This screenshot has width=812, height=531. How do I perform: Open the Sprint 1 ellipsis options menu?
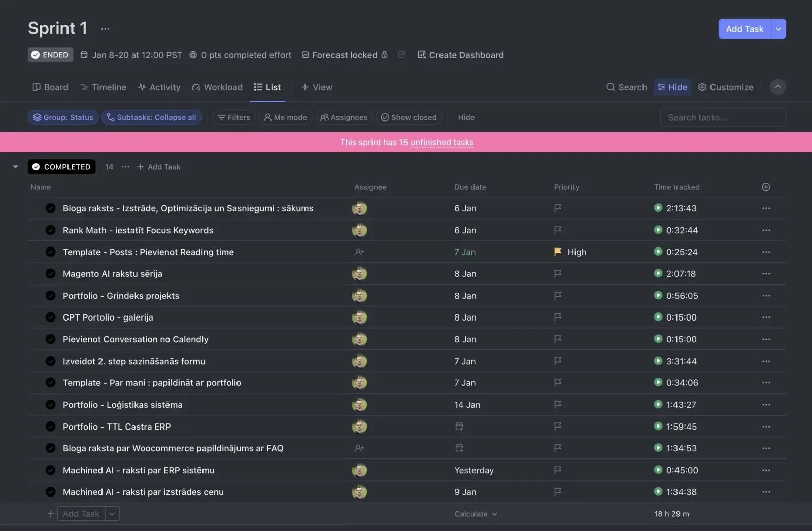105,29
